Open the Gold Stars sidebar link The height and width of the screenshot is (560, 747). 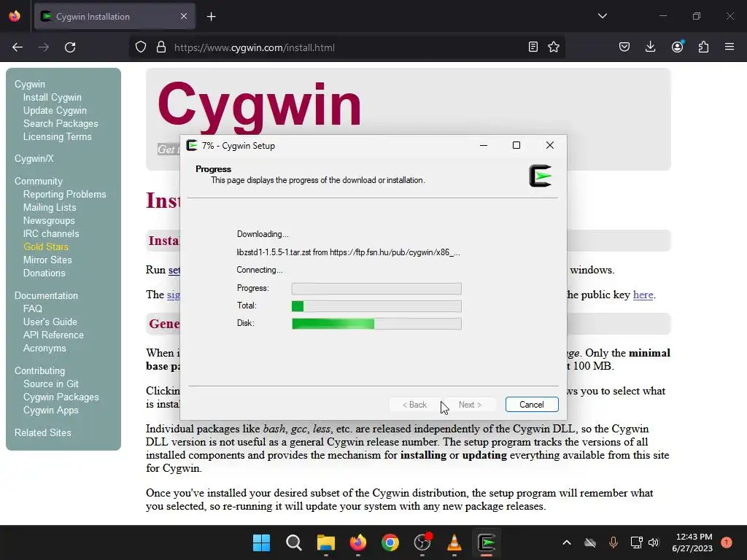coord(46,246)
